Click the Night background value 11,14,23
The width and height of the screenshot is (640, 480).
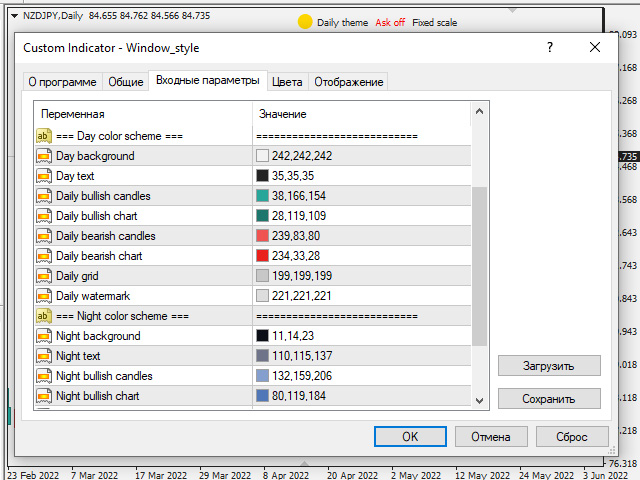pos(293,336)
